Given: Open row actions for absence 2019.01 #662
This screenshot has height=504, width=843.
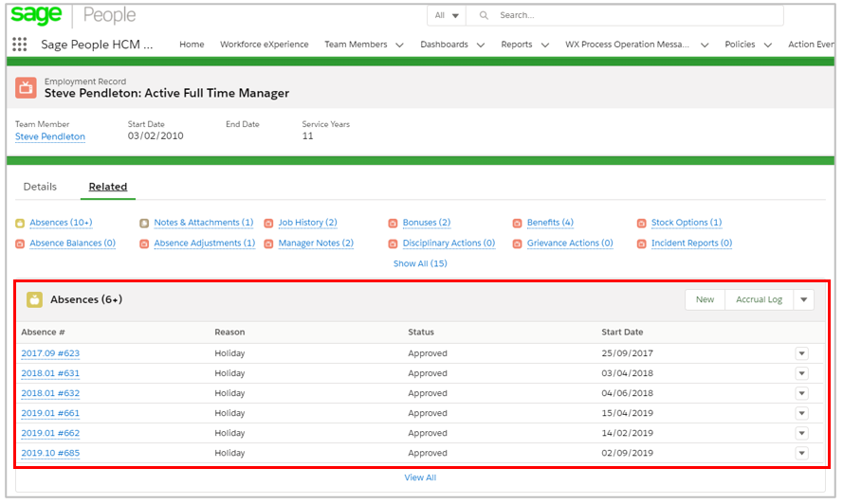Looking at the screenshot, I should [x=801, y=433].
